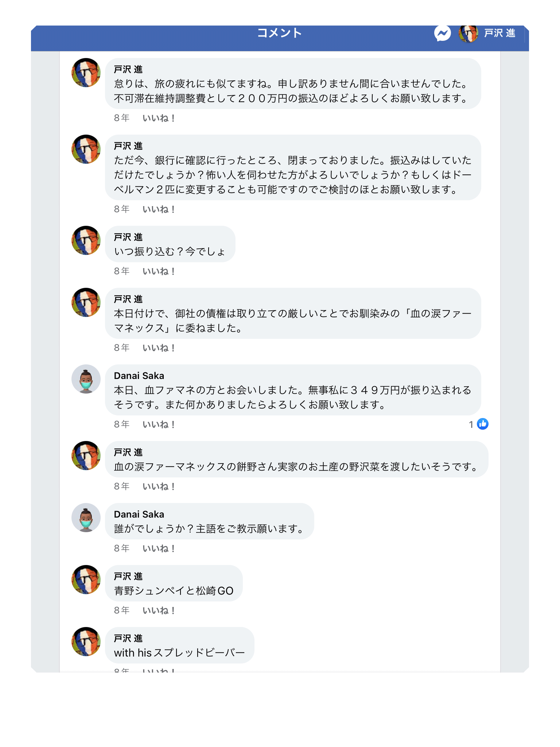Open Danai Saka's profile from 誰がでしょうか comment
560x747 pixels.
[x=139, y=514]
